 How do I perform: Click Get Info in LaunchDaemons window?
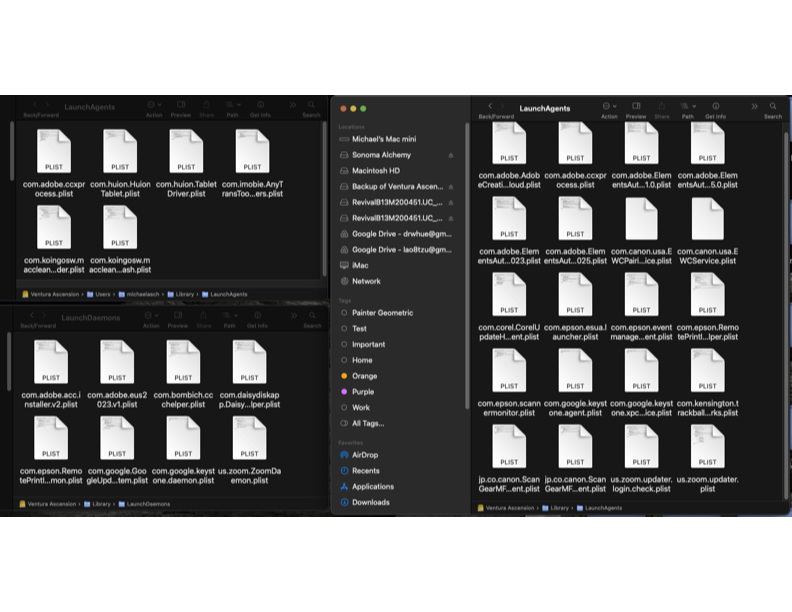click(x=257, y=315)
